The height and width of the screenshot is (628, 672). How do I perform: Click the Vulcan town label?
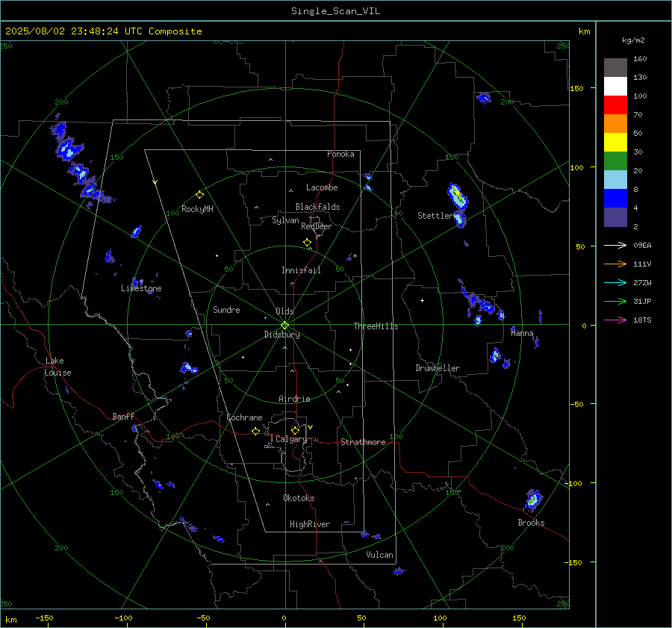click(x=380, y=555)
